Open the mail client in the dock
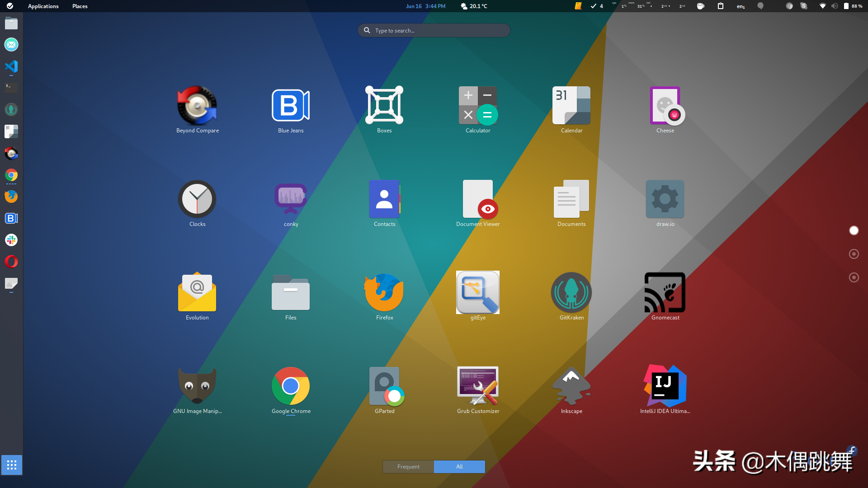 tap(11, 44)
